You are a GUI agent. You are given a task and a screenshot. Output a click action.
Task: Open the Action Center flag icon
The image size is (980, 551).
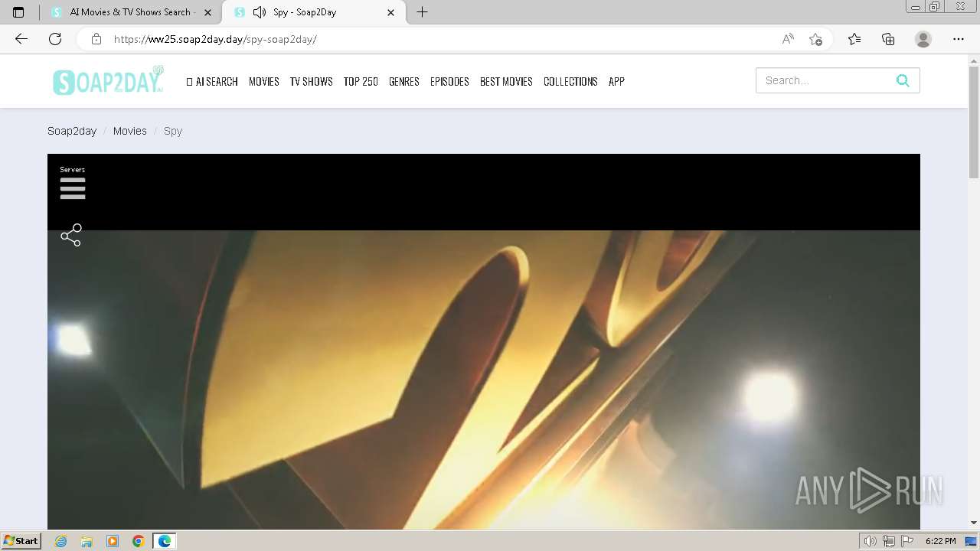(x=907, y=541)
